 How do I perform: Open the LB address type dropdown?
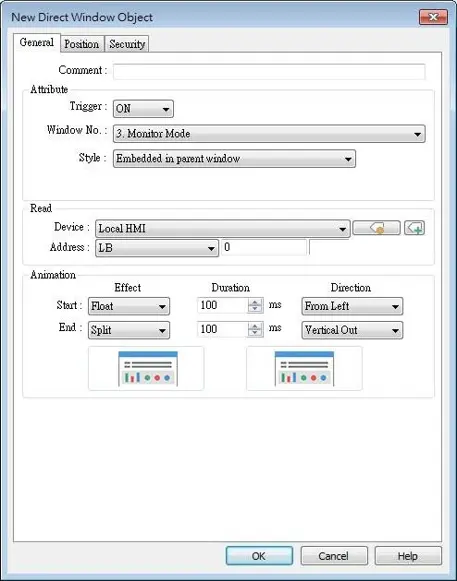coord(157,248)
